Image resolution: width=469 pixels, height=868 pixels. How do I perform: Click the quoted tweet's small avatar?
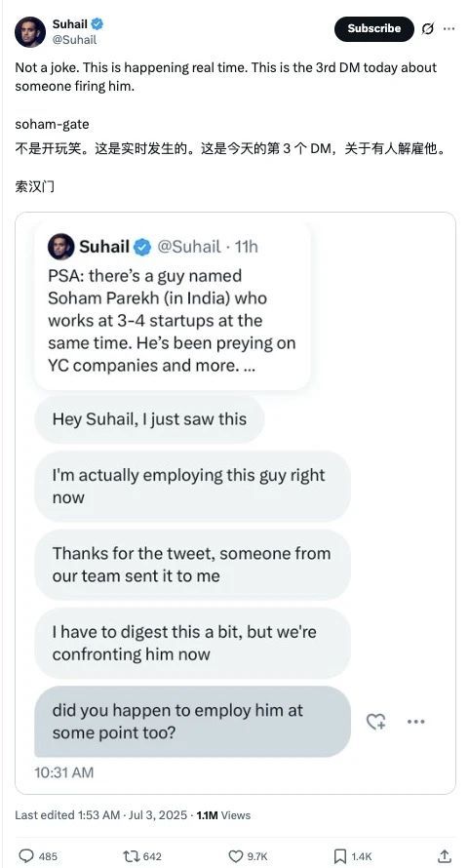60,247
